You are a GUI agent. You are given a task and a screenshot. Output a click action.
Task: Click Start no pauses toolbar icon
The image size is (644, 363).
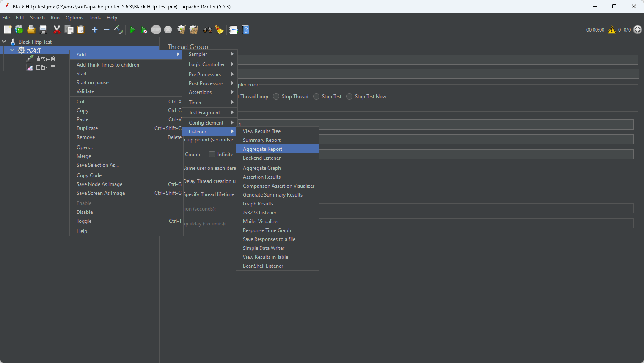144,30
